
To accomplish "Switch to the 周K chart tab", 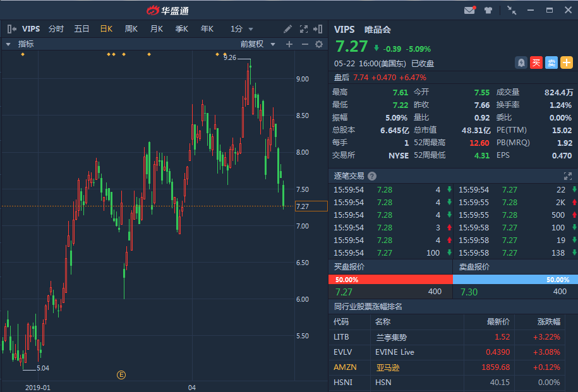I will pyautogui.click(x=131, y=29).
